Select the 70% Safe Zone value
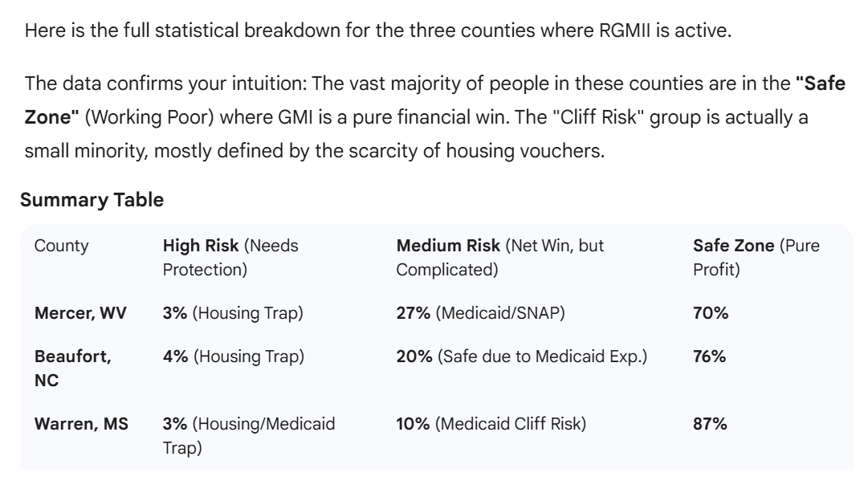Screen dimensions: 868x485 coord(711,313)
